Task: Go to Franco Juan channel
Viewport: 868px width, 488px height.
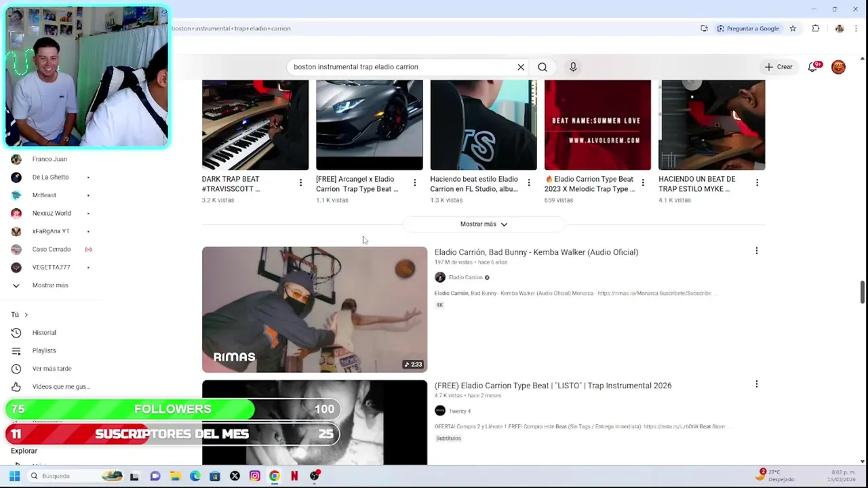Action: pos(50,159)
